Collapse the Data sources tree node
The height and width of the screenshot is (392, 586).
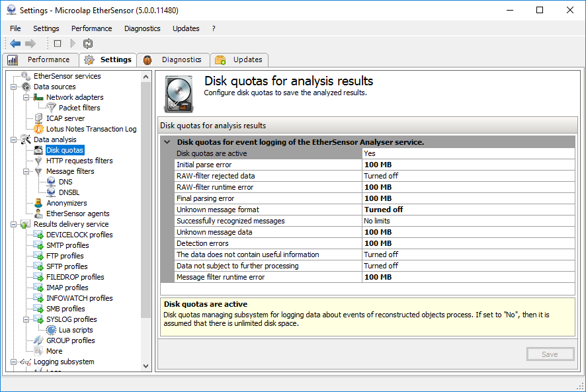(14, 87)
